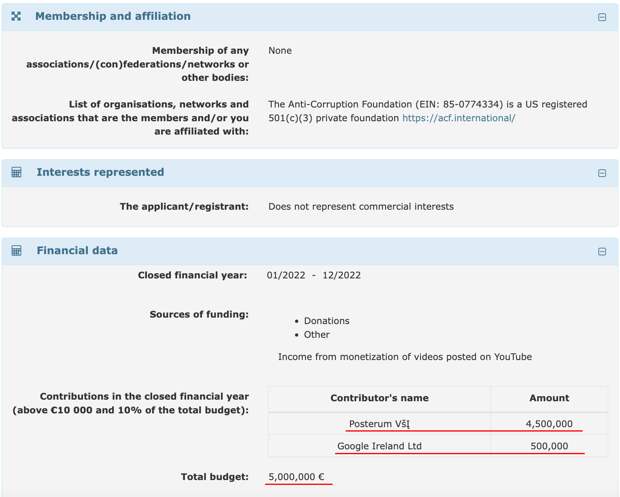Collapse the Interests represented section
620x497 pixels.
pos(602,173)
